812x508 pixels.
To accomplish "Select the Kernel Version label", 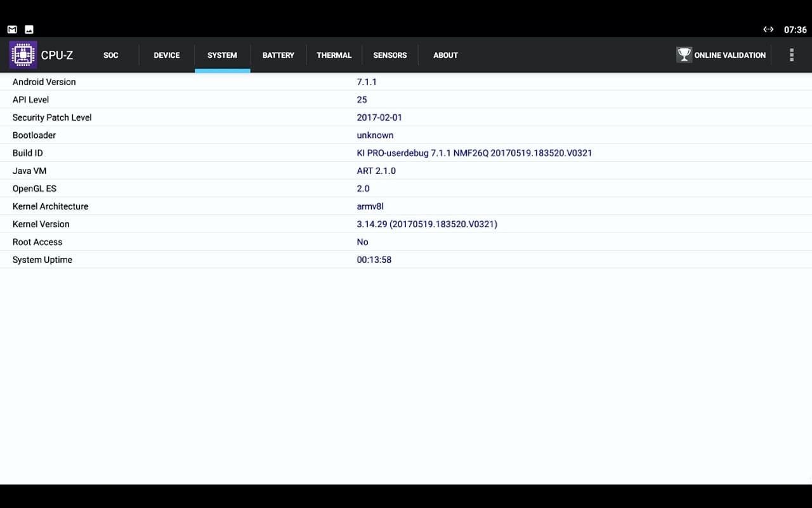I will [x=41, y=224].
